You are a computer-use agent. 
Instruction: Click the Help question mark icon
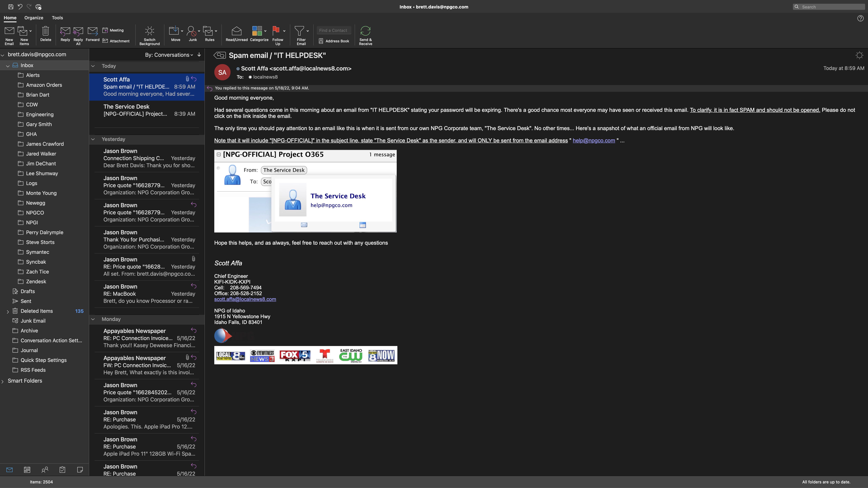coord(860,18)
